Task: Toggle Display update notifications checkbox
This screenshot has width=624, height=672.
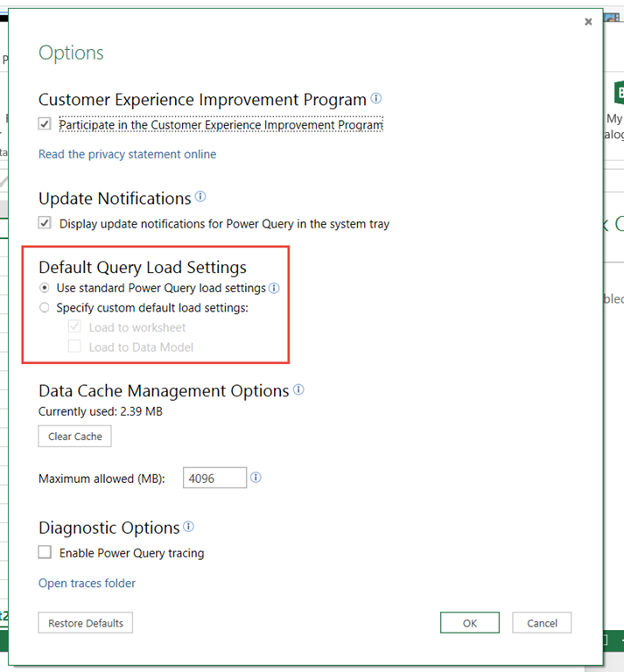Action: point(45,224)
